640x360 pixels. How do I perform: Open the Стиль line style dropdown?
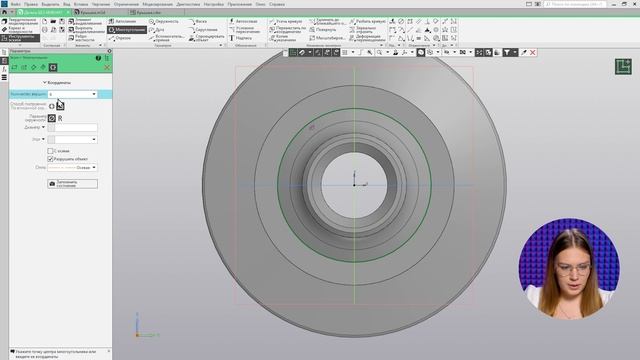point(94,167)
